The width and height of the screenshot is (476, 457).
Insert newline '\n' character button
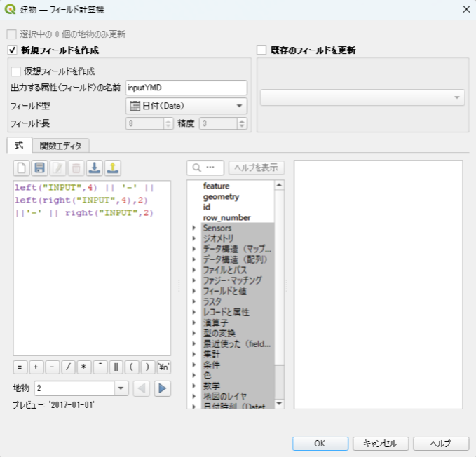click(163, 367)
